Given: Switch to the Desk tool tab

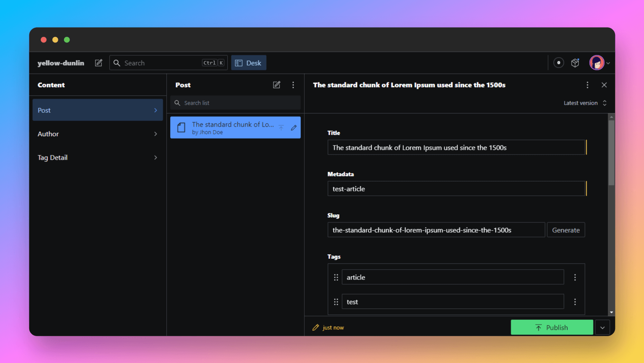Looking at the screenshot, I should tap(249, 63).
